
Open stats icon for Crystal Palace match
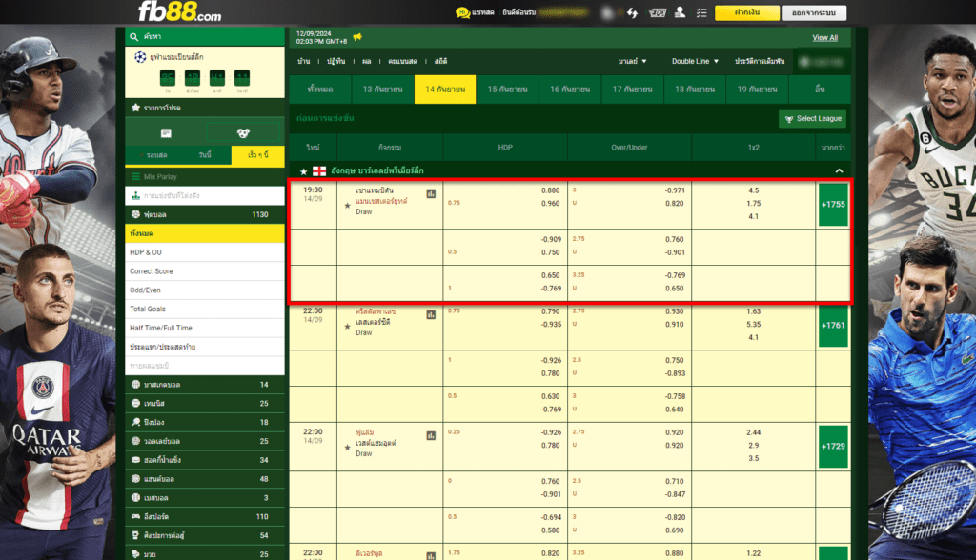click(x=431, y=315)
